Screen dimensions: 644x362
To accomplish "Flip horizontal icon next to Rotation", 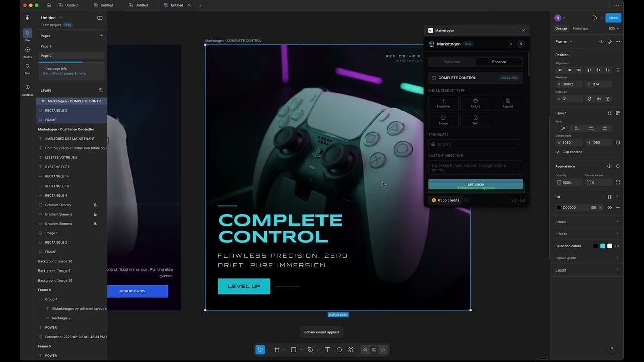I will tap(599, 99).
